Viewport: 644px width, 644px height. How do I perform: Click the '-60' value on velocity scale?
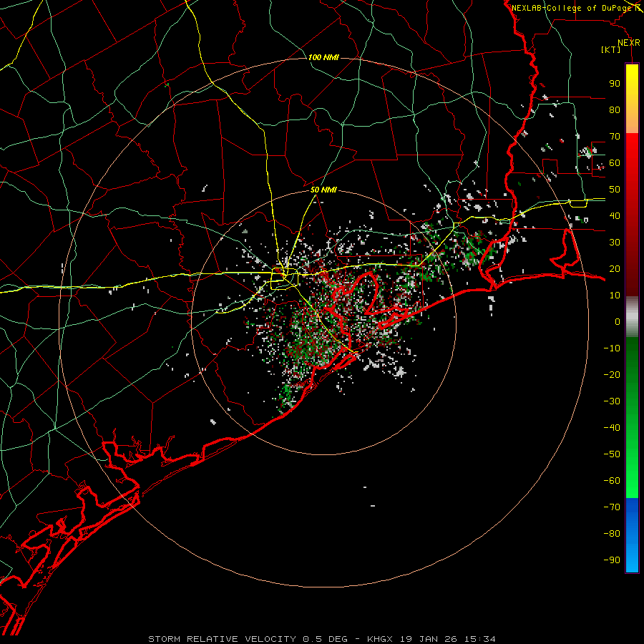click(612, 481)
